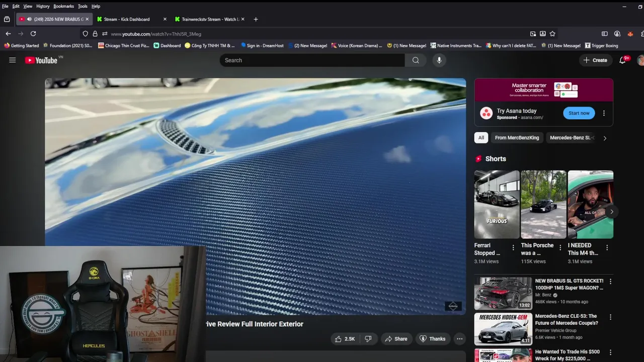This screenshot has height=362, width=644.
Task: Open the History menu
Action: (43, 6)
